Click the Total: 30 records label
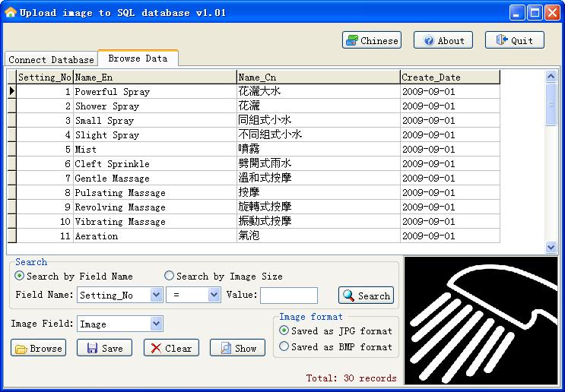565x392 pixels. coord(351,378)
